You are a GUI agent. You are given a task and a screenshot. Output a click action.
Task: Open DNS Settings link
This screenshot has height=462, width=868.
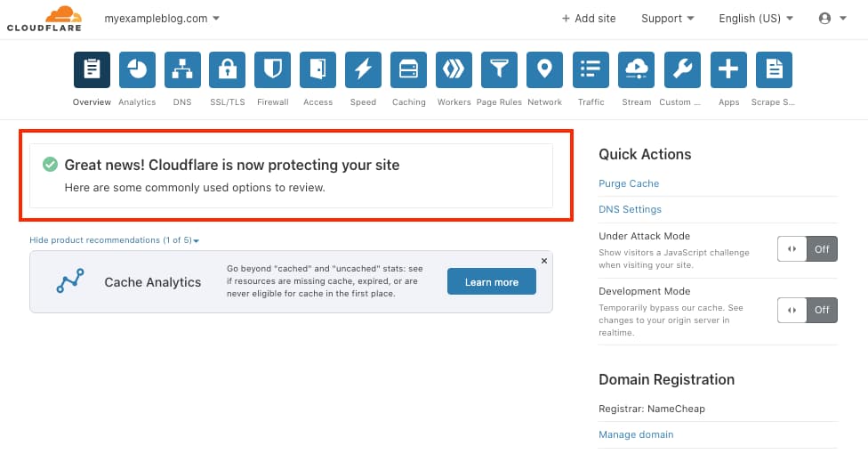pyautogui.click(x=630, y=209)
